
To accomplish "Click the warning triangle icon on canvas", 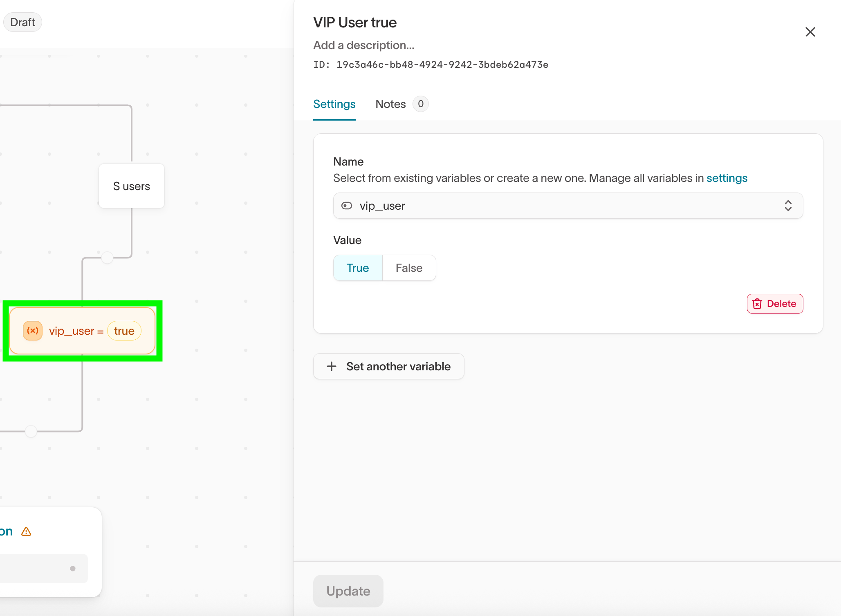I will tap(26, 531).
